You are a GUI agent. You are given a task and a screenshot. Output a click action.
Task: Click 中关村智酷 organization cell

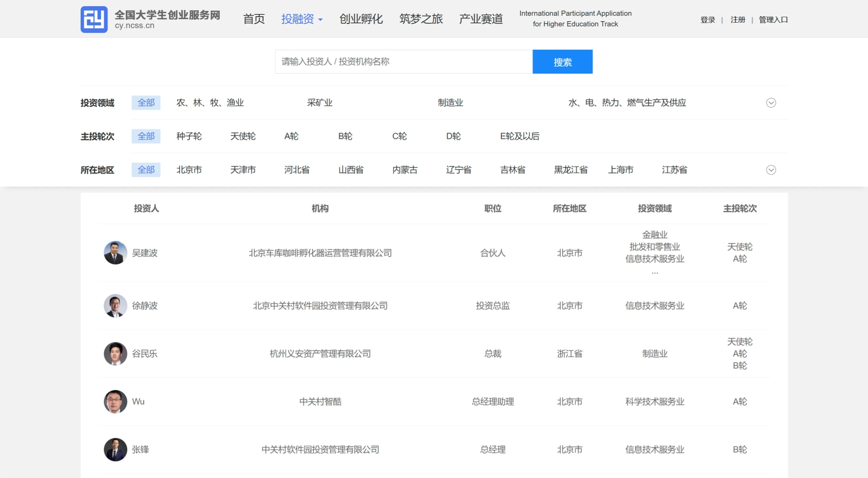coord(320,402)
